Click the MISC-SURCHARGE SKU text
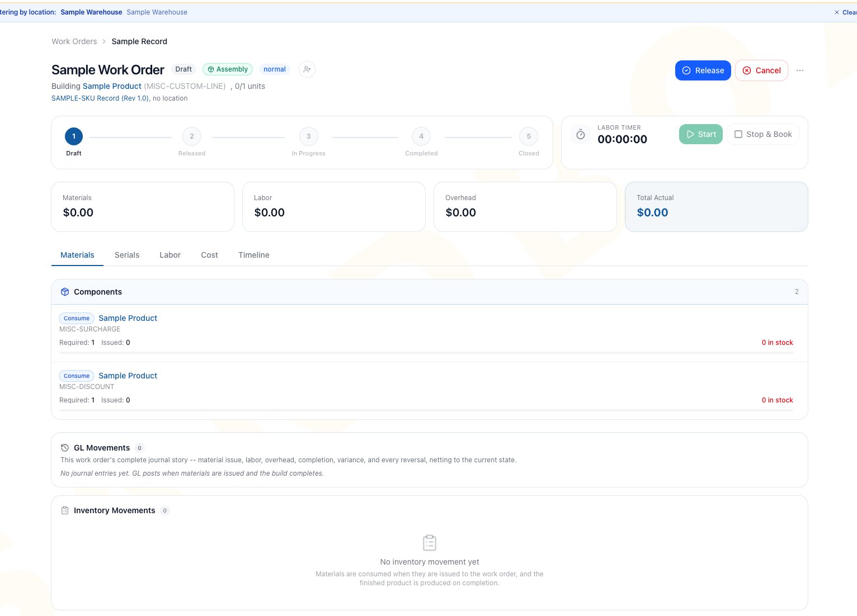This screenshot has width=857, height=616. click(90, 329)
